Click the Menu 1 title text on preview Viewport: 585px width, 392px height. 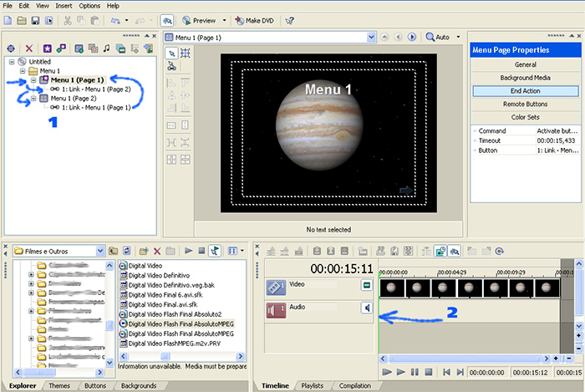pos(328,89)
